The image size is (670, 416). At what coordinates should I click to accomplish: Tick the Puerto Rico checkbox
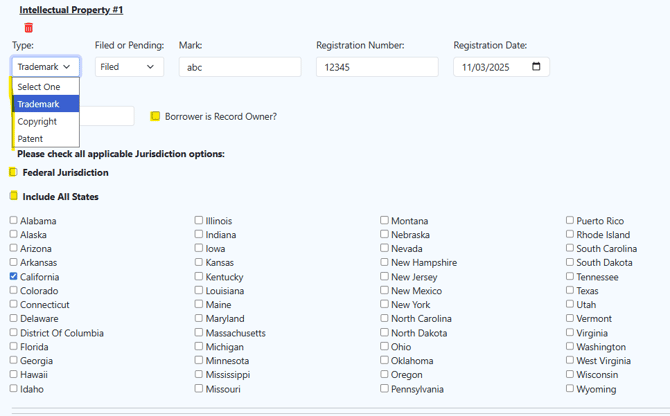pyautogui.click(x=570, y=221)
